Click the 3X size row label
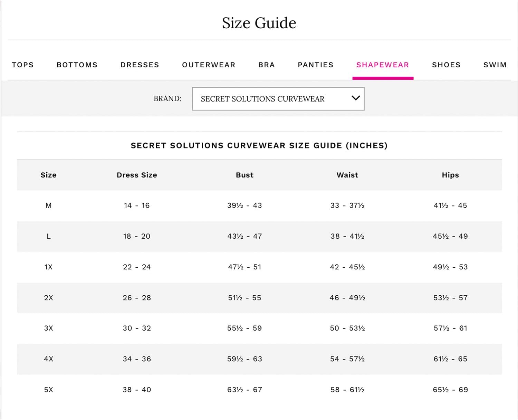The height and width of the screenshot is (420, 518). 48,328
